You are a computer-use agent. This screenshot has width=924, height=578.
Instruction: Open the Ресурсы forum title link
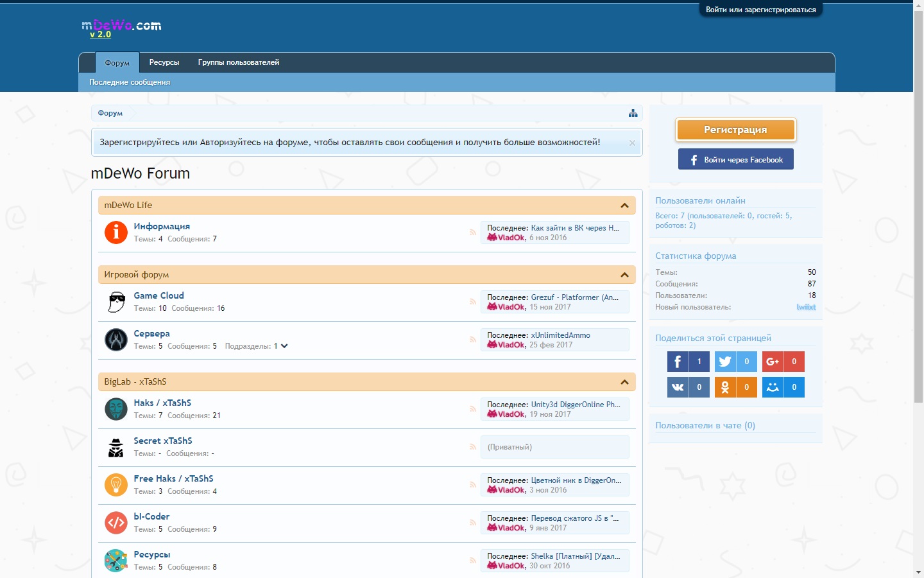(x=152, y=554)
